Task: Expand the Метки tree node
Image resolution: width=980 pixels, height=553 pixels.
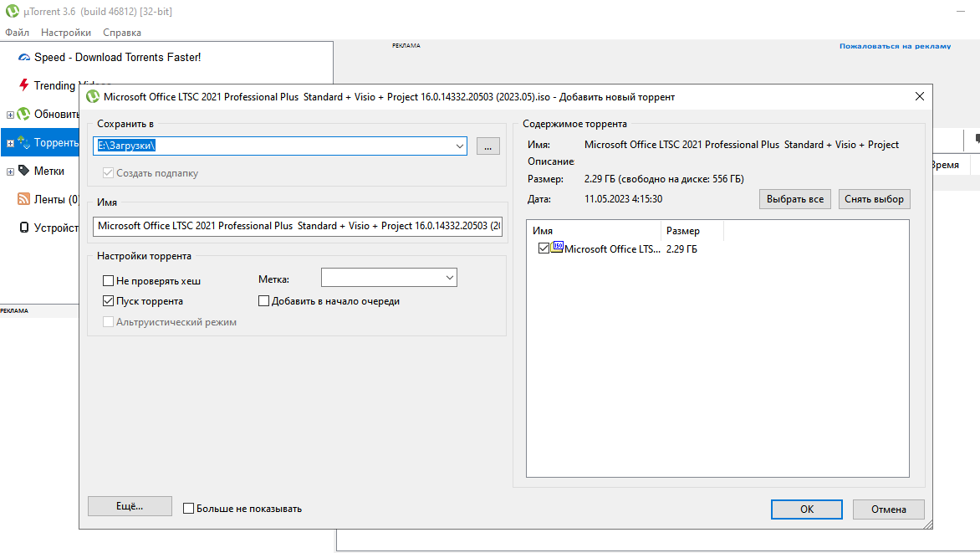Action: coord(10,172)
